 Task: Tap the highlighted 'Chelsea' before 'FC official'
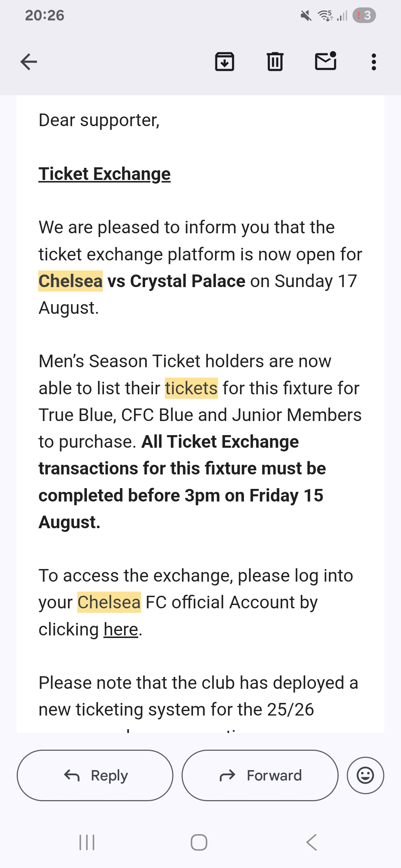(x=109, y=602)
